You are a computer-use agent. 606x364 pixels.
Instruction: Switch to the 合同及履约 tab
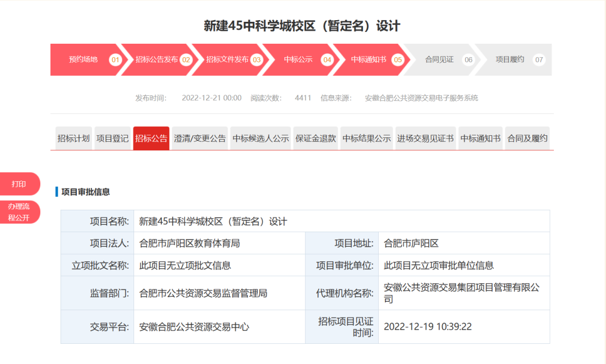coord(527,139)
